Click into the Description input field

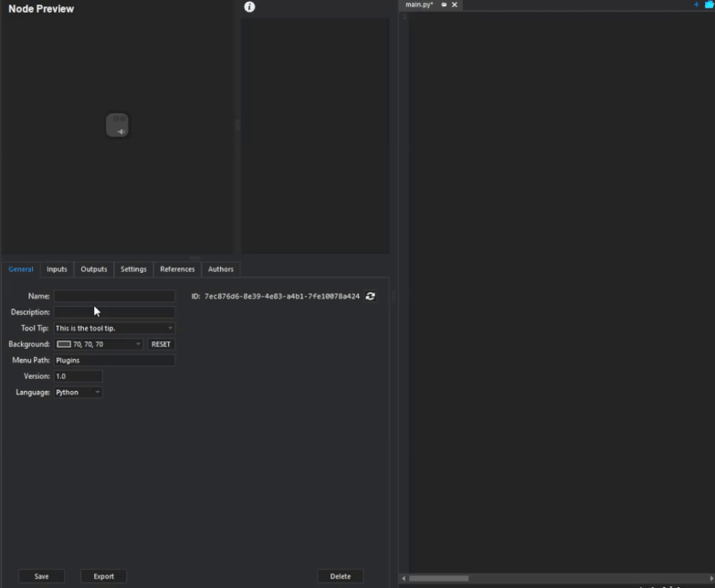tap(114, 312)
